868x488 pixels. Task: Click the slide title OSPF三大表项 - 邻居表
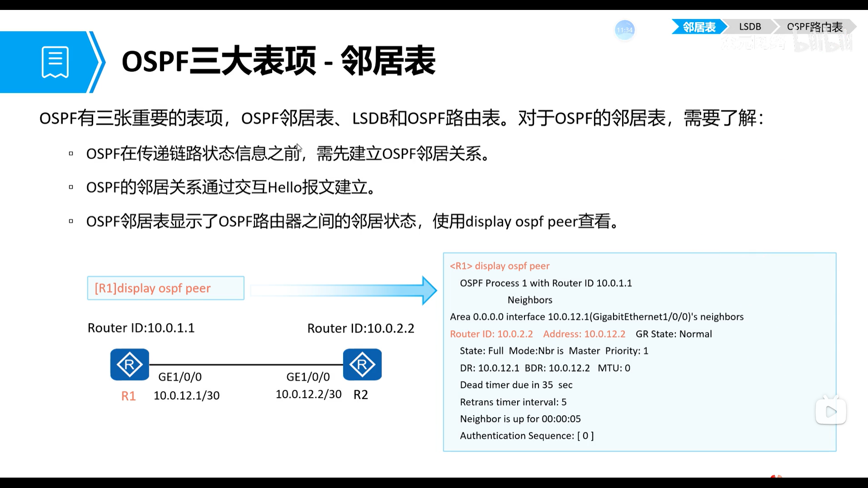pyautogui.click(x=278, y=61)
